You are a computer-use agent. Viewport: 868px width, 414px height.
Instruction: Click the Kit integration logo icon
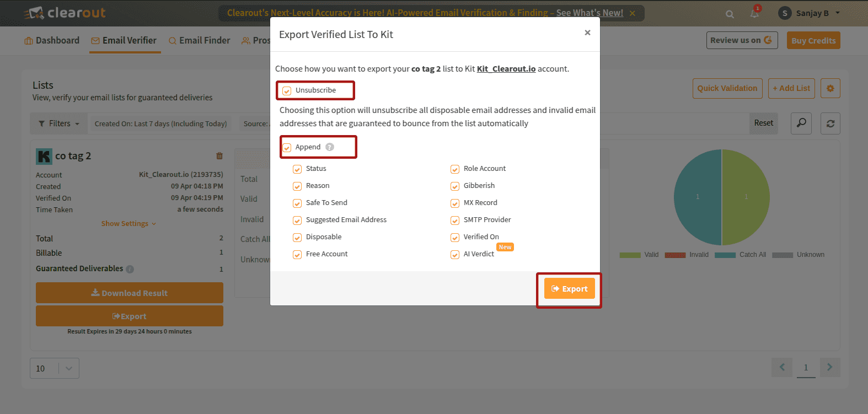click(x=44, y=156)
